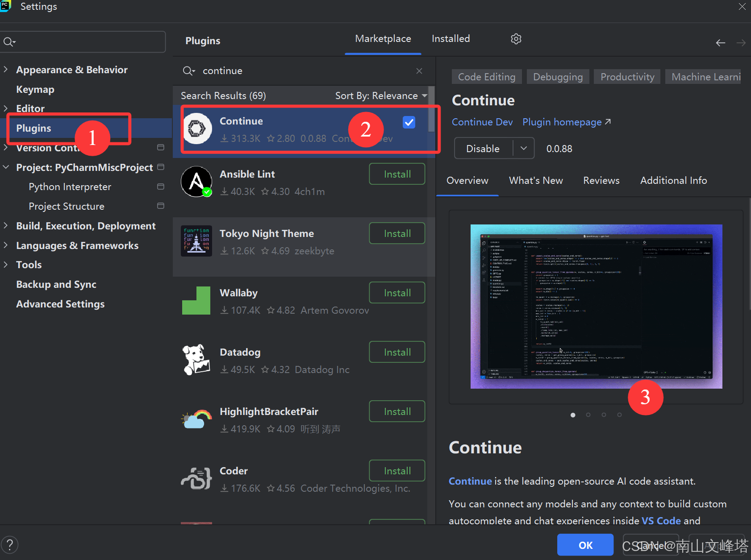This screenshot has height=560, width=751.
Task: Select the fourth screenshot pagination dot
Action: click(619, 415)
